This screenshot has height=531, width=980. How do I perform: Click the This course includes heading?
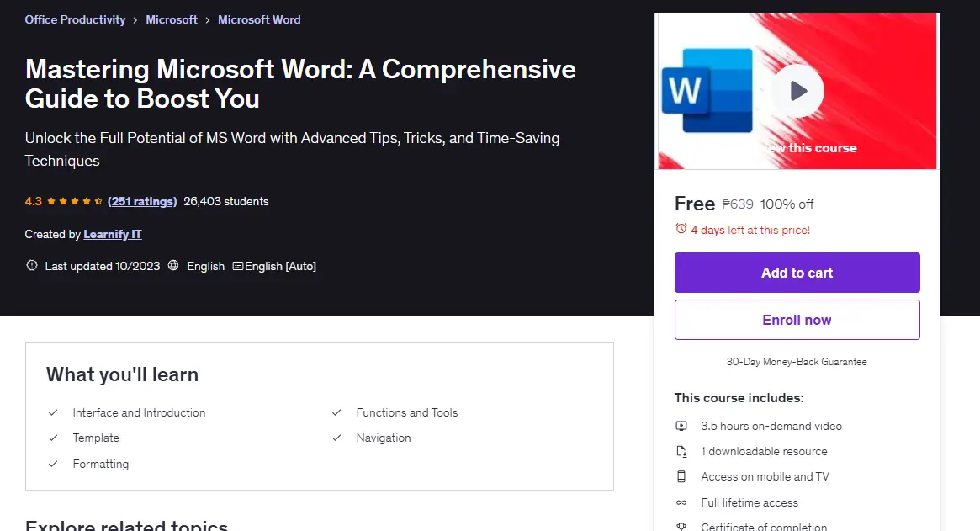(x=739, y=398)
